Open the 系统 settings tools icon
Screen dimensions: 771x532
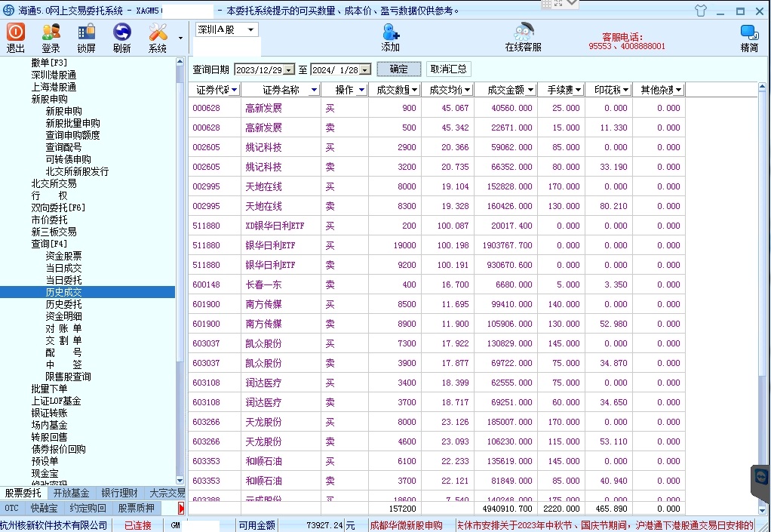pyautogui.click(x=158, y=32)
